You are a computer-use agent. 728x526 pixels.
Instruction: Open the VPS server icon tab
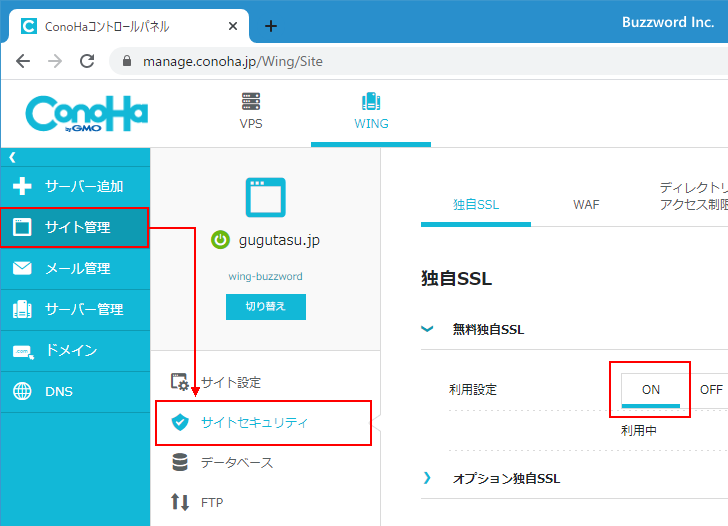pyautogui.click(x=251, y=111)
